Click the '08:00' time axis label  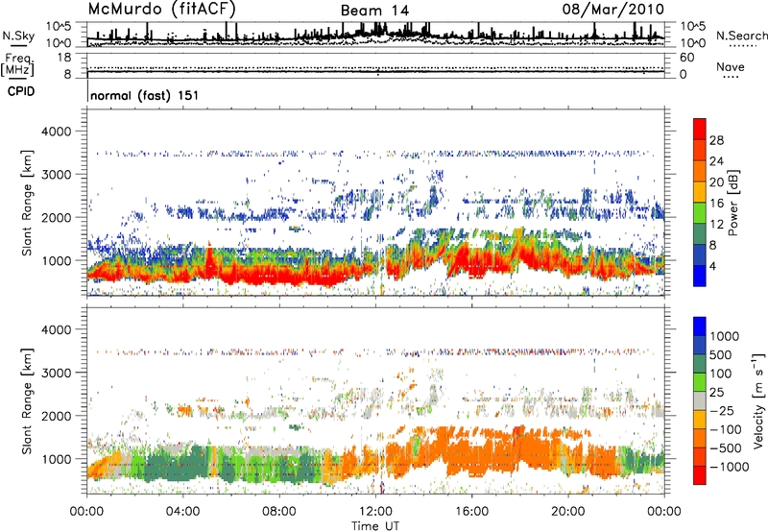point(278,512)
